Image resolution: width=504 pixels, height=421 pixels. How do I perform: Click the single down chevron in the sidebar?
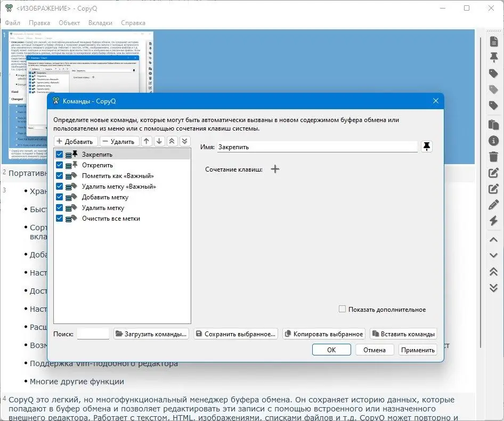[x=494, y=255]
